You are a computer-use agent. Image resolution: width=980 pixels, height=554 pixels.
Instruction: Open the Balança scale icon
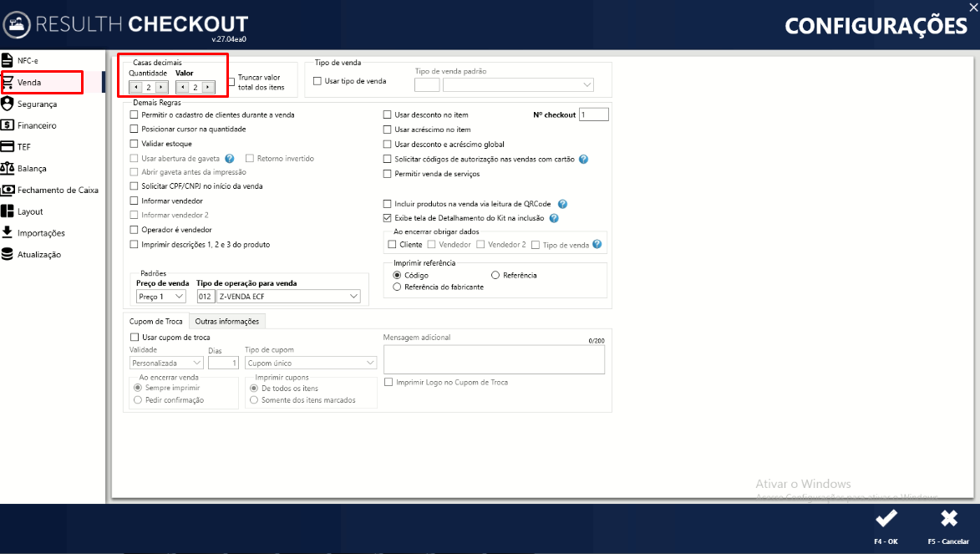7,168
